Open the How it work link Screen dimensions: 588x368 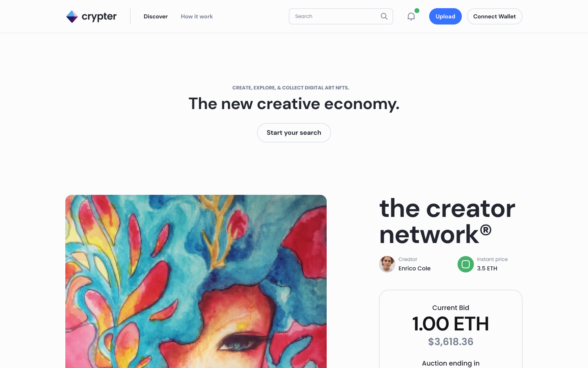tap(197, 16)
